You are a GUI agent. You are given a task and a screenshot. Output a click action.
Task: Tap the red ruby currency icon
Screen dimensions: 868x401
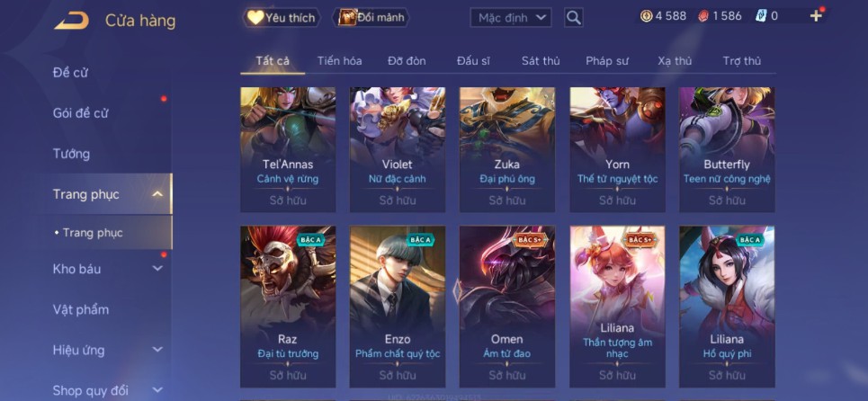pyautogui.click(x=703, y=16)
